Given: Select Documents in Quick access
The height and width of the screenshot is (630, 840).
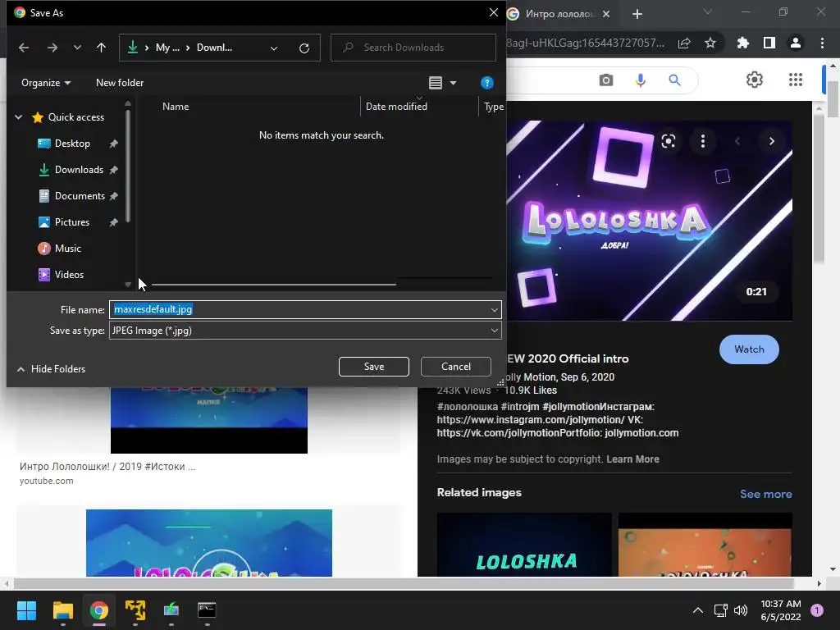Looking at the screenshot, I should coord(80,195).
